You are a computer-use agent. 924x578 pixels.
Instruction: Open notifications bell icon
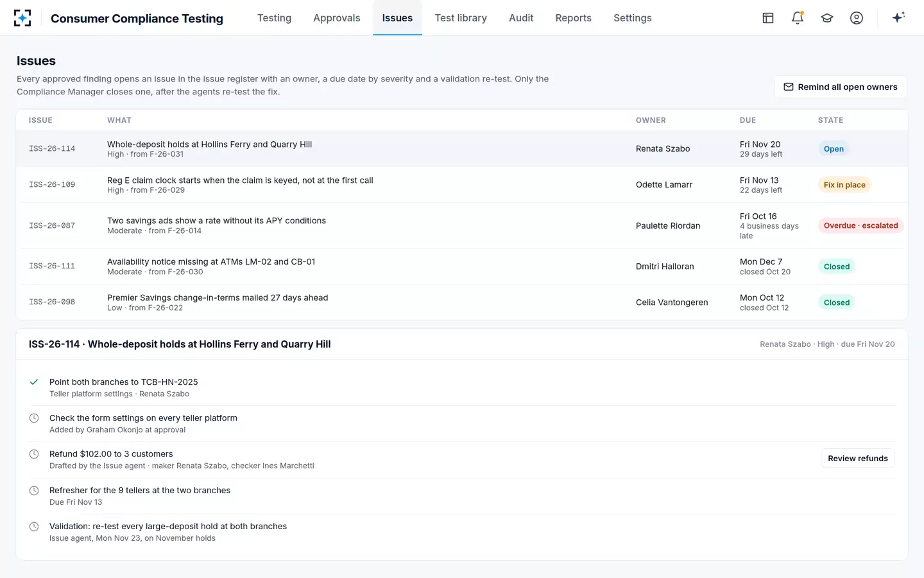coord(798,18)
